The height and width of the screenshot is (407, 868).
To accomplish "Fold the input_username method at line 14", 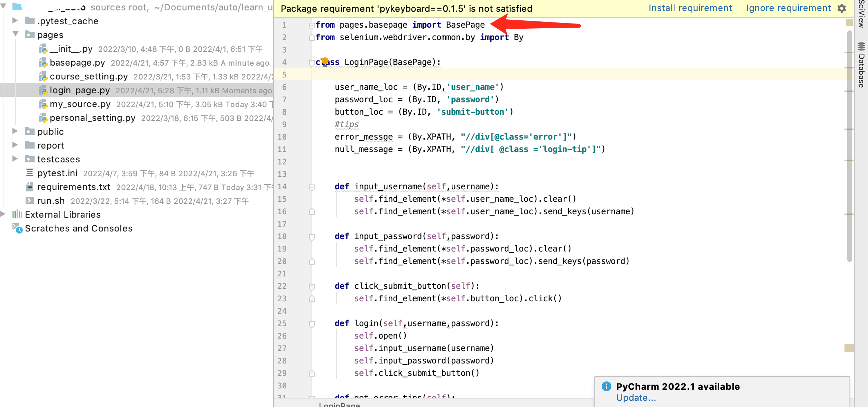I will 312,187.
